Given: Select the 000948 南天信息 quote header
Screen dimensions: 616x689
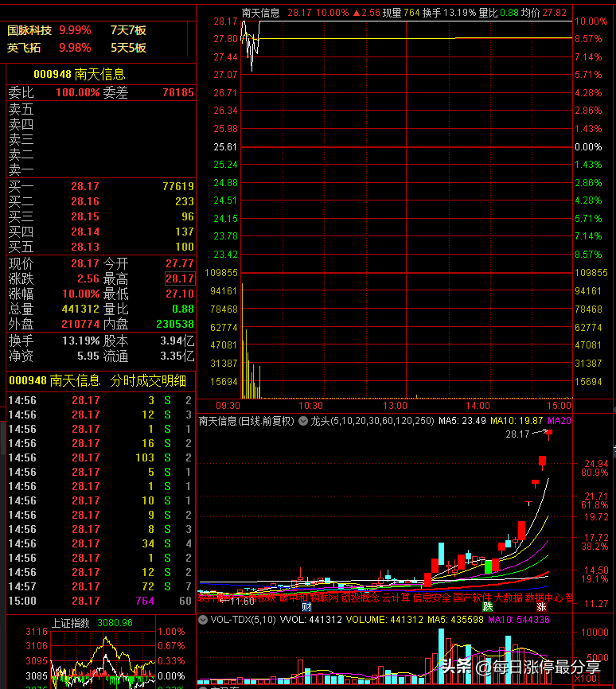Looking at the screenshot, I should [x=80, y=74].
